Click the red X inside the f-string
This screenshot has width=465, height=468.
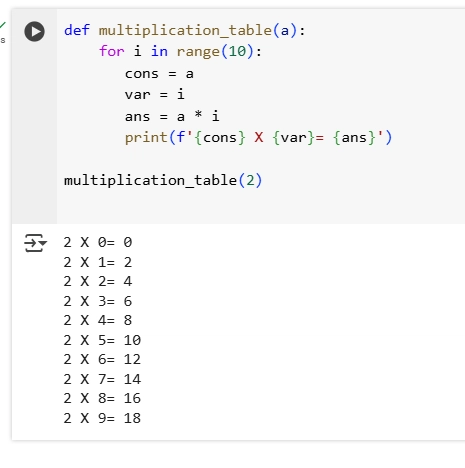coord(259,137)
